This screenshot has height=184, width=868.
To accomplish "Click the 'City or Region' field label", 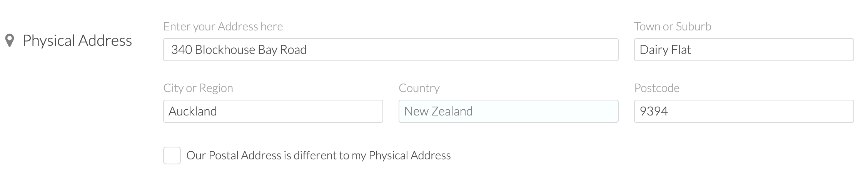I will tap(198, 88).
